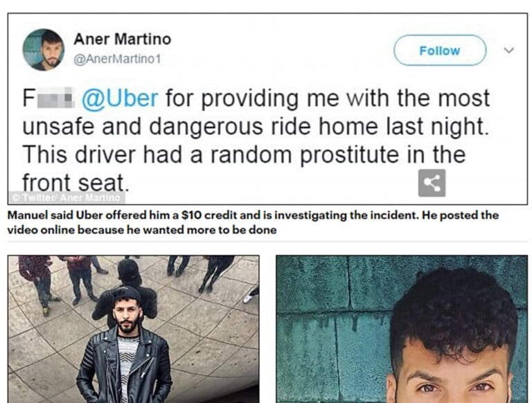Click the gray share icon on tweet
532x403 pixels.
[x=432, y=183]
